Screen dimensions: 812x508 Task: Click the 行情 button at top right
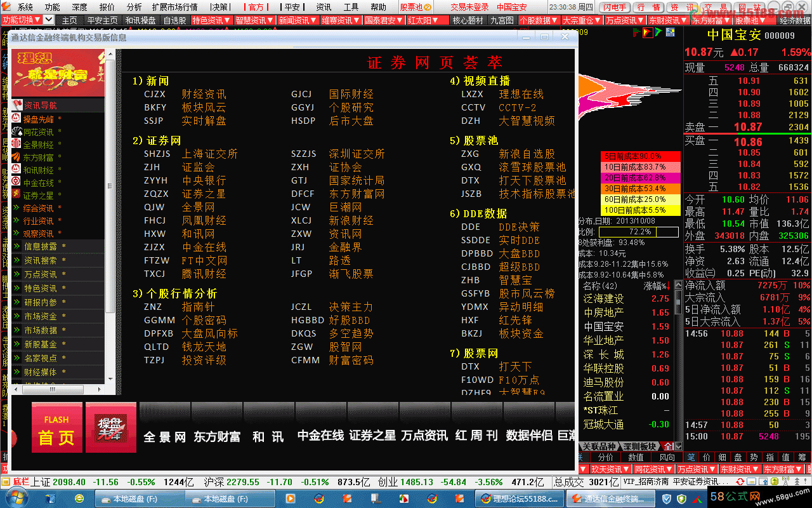(x=648, y=7)
